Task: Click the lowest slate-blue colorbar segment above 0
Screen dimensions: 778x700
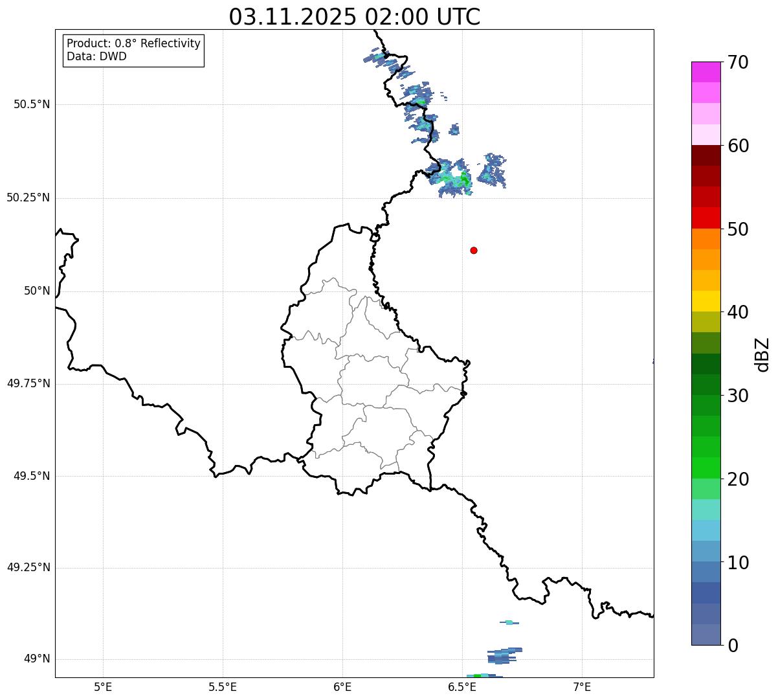Action: [x=706, y=635]
